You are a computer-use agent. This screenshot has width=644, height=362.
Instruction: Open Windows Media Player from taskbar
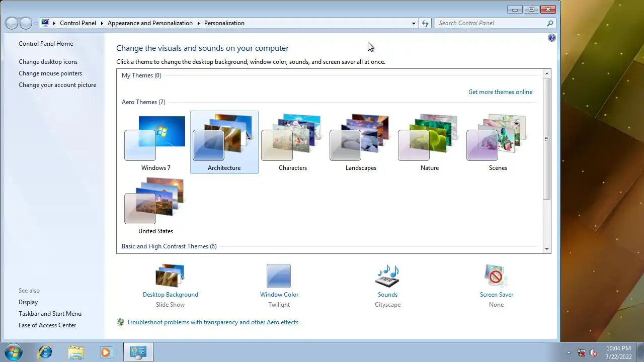106,352
